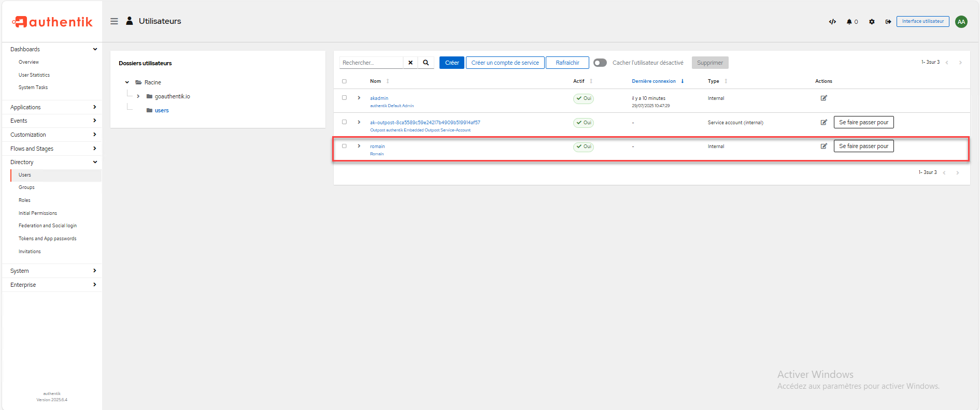The height and width of the screenshot is (410, 980).
Task: Clear search with the X icon
Action: tap(410, 63)
